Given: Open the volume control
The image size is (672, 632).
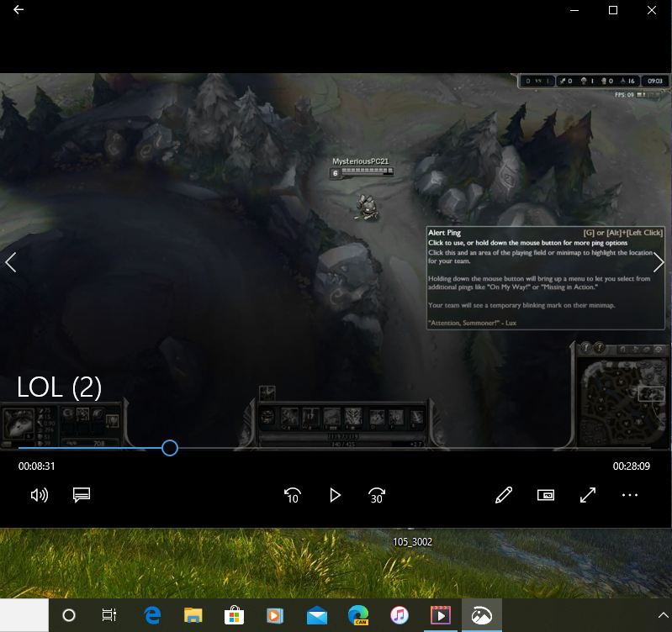Looking at the screenshot, I should (x=40, y=495).
